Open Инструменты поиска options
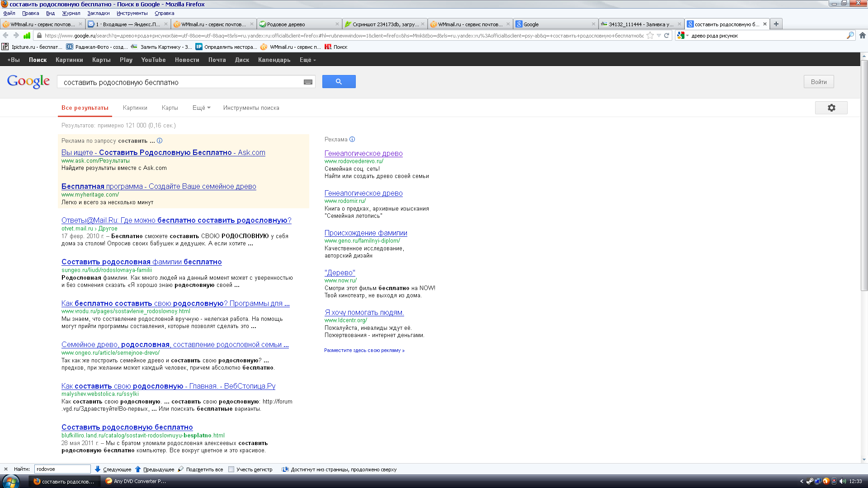Viewport: 868px width, 488px height. click(251, 108)
